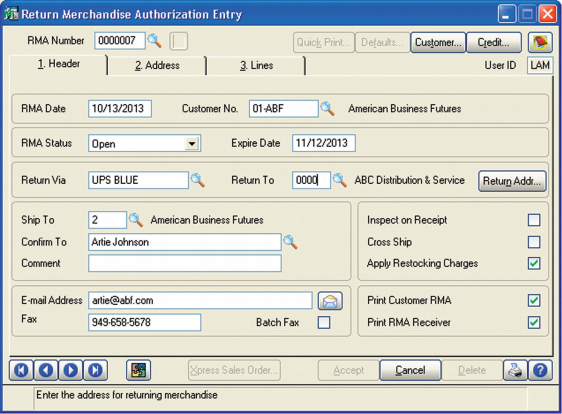Viewport: 562px width, 414px height.
Task: Open the help question mark button
Action: click(x=540, y=370)
